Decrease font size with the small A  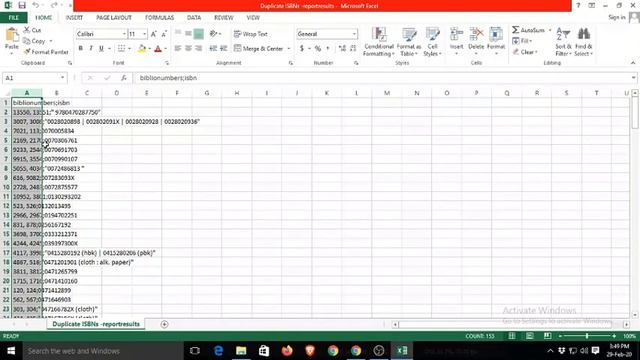(164, 34)
